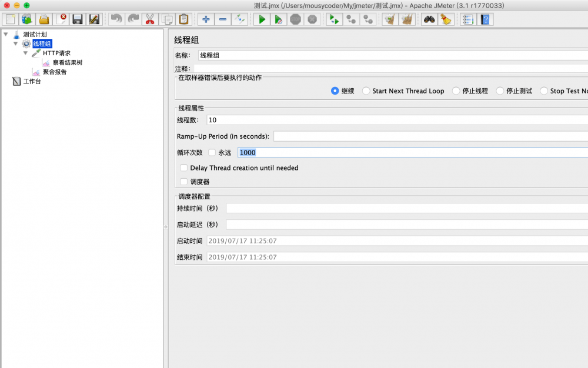Enable Delay Thread creation until needed
The width and height of the screenshot is (588, 368).
183,168
